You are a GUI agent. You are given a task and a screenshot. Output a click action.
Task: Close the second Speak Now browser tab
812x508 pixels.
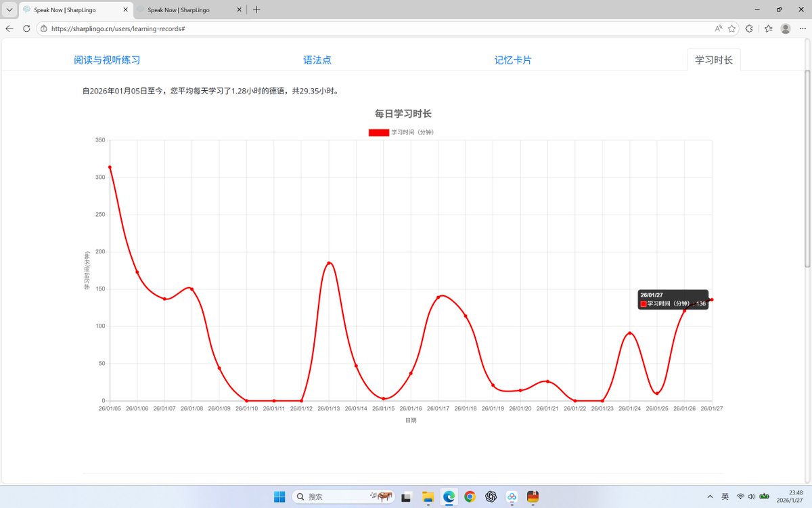point(238,9)
